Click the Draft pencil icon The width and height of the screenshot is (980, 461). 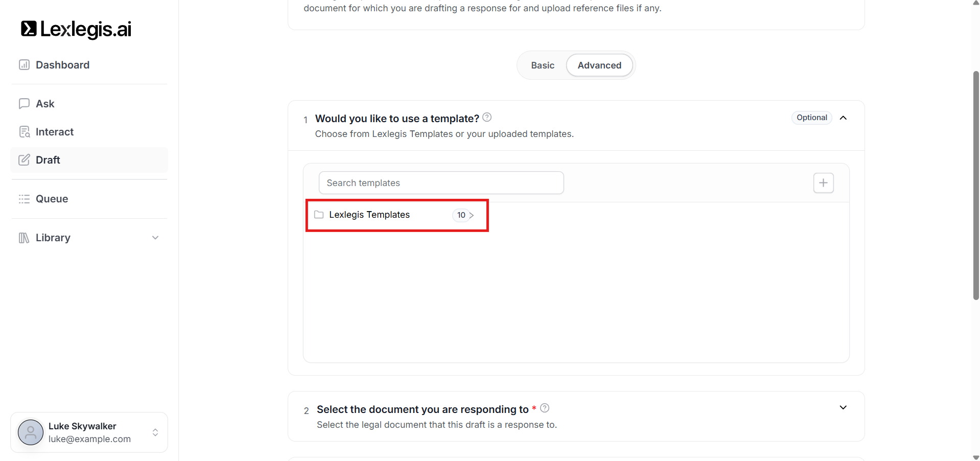click(x=24, y=160)
